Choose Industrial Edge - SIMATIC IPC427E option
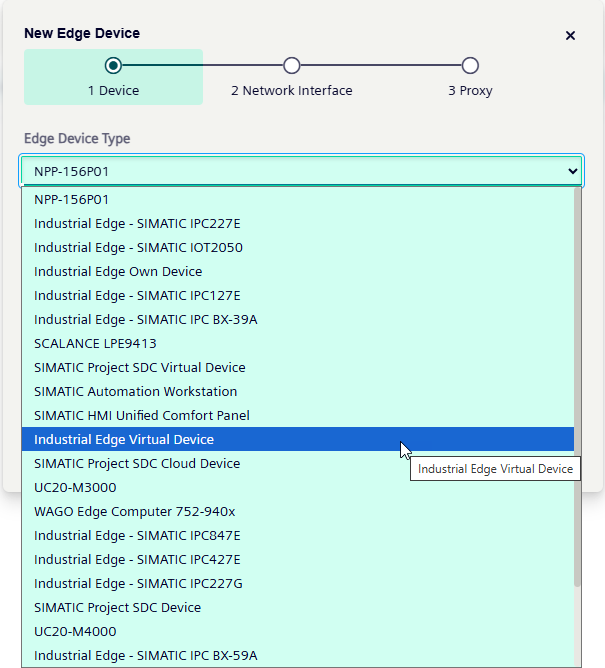 298,559
